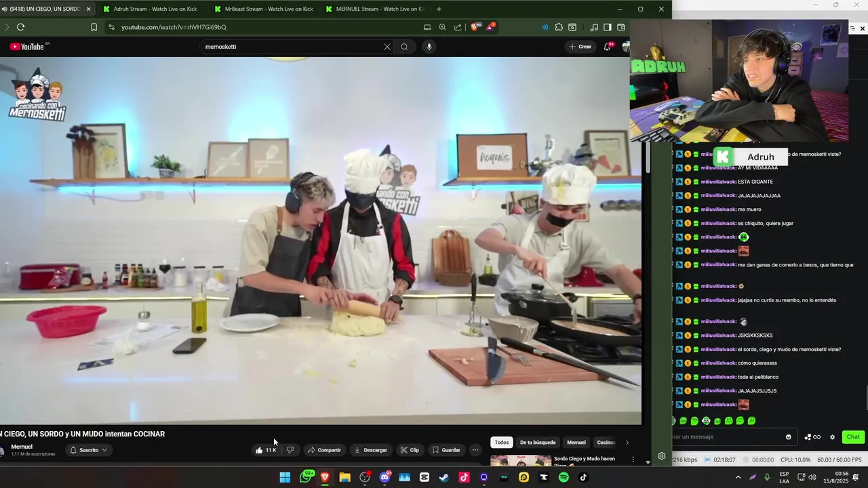Click the ESP LAA keyboard language indicator
This screenshot has width=868, height=488.
point(784,477)
